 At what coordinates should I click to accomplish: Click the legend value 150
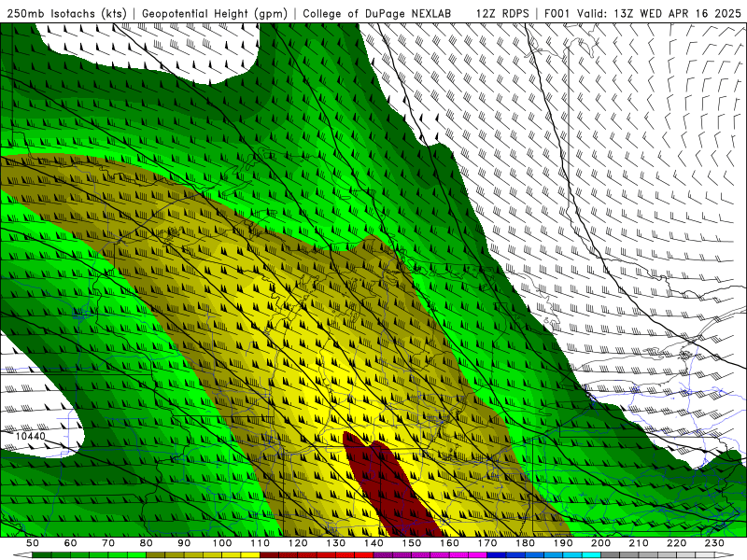click(411, 543)
